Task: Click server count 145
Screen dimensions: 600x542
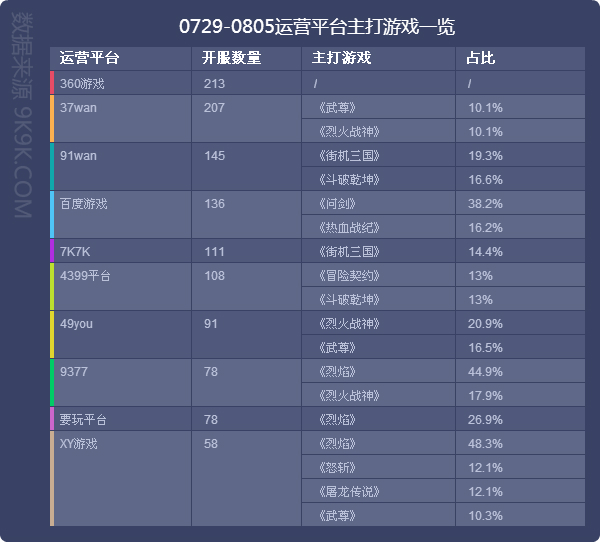Action: pos(214,155)
